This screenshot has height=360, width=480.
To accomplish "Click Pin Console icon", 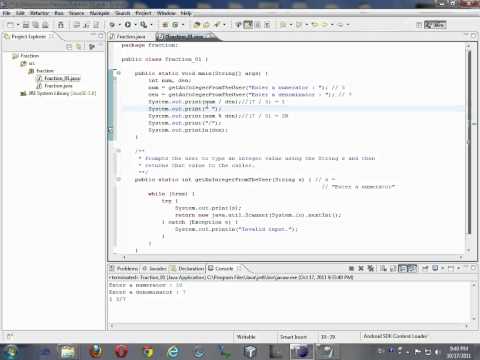I will pyautogui.click(x=425, y=268).
